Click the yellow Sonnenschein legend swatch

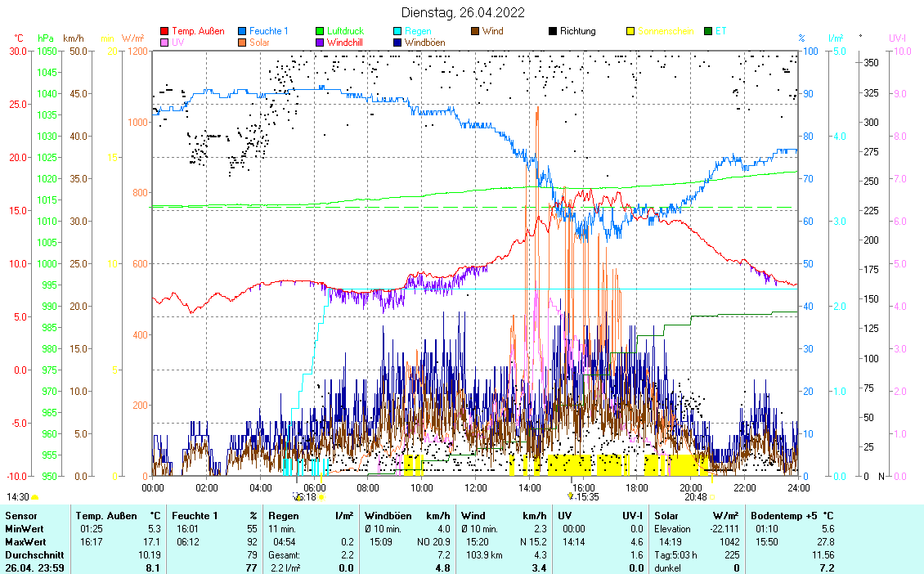pyautogui.click(x=631, y=31)
